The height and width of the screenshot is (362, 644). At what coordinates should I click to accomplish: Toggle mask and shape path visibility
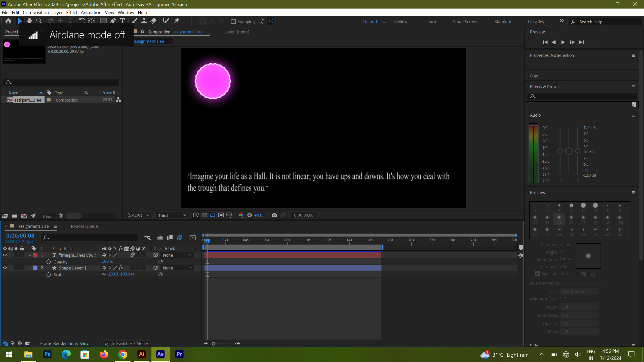213,215
